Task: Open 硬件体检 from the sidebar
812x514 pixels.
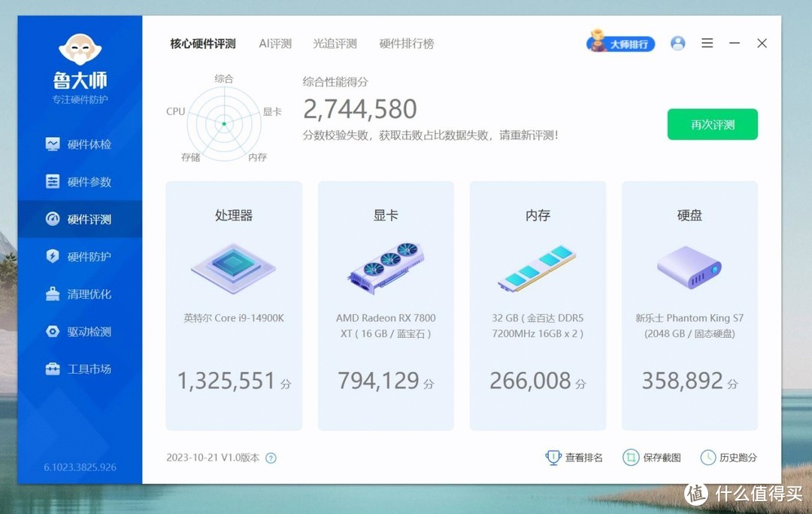Action: pyautogui.click(x=80, y=144)
